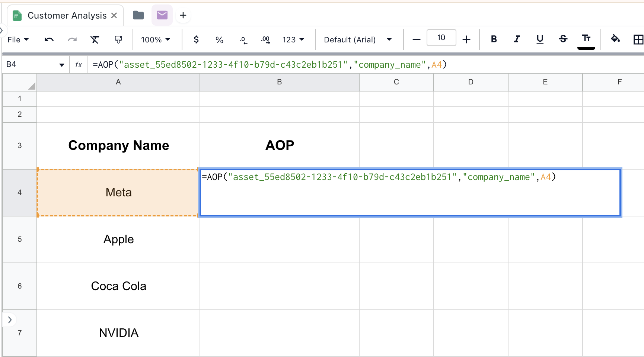Image resolution: width=644 pixels, height=357 pixels.
Task: Open the 100% zoom dropdown
Action: (x=155, y=39)
